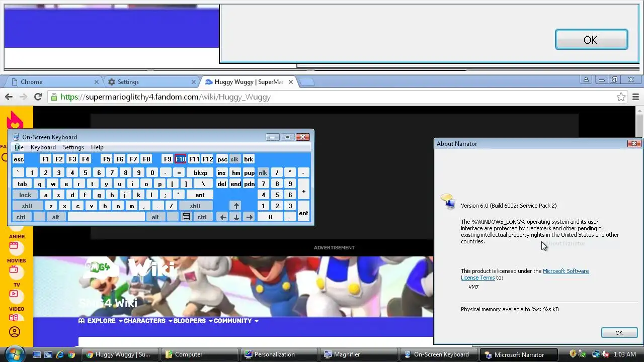Click the left arrow key on On-Screen Keyboard
The width and height of the screenshot is (644, 362).
click(x=223, y=217)
